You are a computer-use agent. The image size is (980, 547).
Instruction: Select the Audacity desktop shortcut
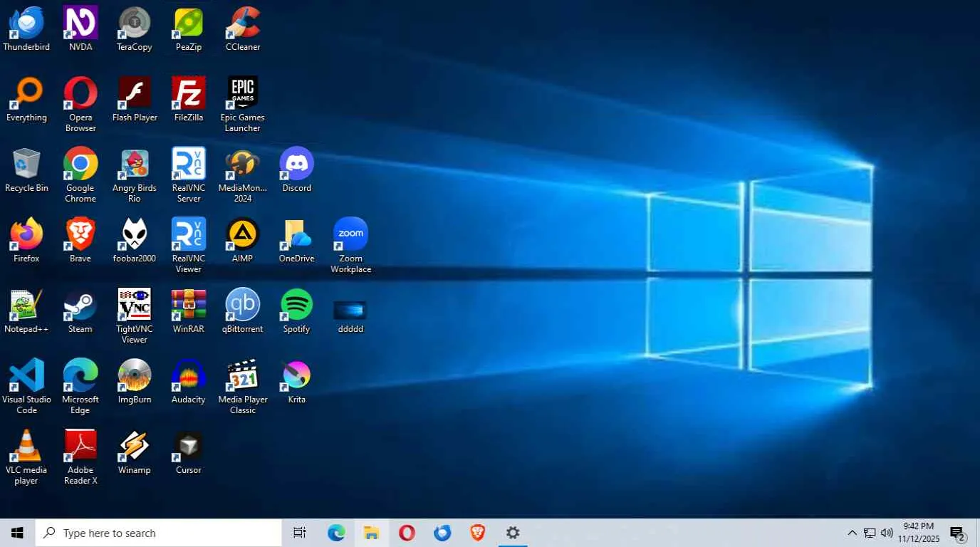(189, 382)
